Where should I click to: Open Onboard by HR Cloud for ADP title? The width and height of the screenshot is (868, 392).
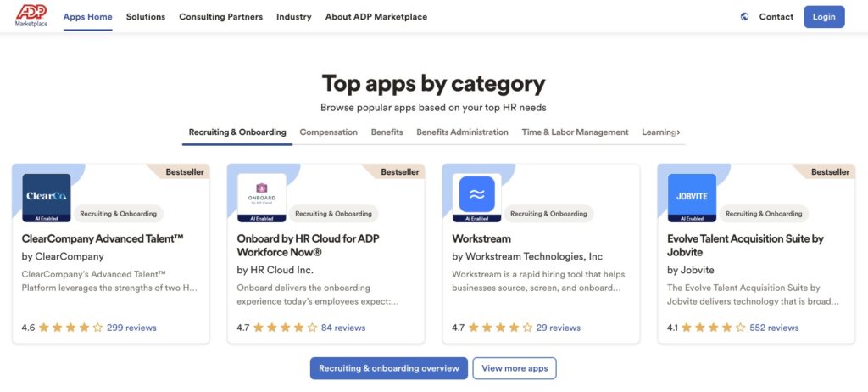tap(308, 245)
